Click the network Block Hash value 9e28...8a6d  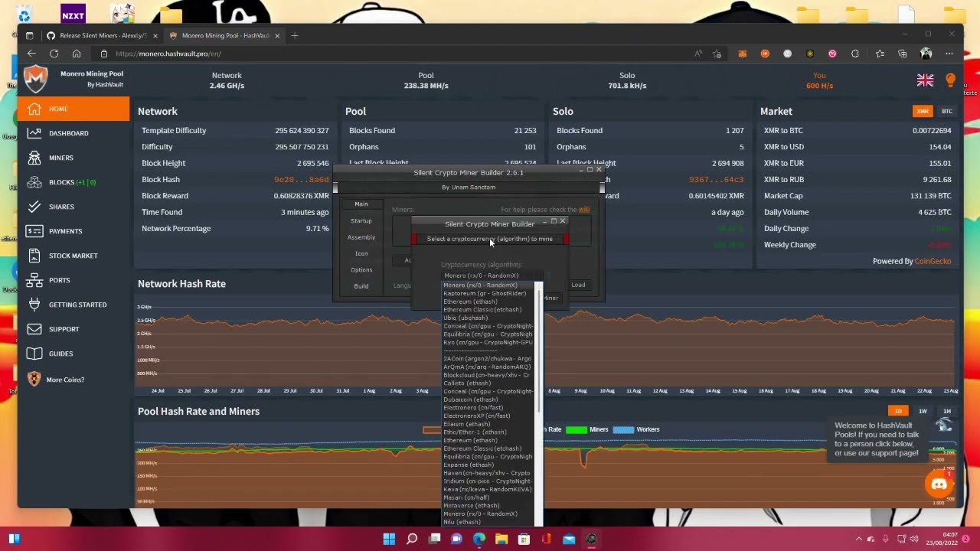point(302,179)
